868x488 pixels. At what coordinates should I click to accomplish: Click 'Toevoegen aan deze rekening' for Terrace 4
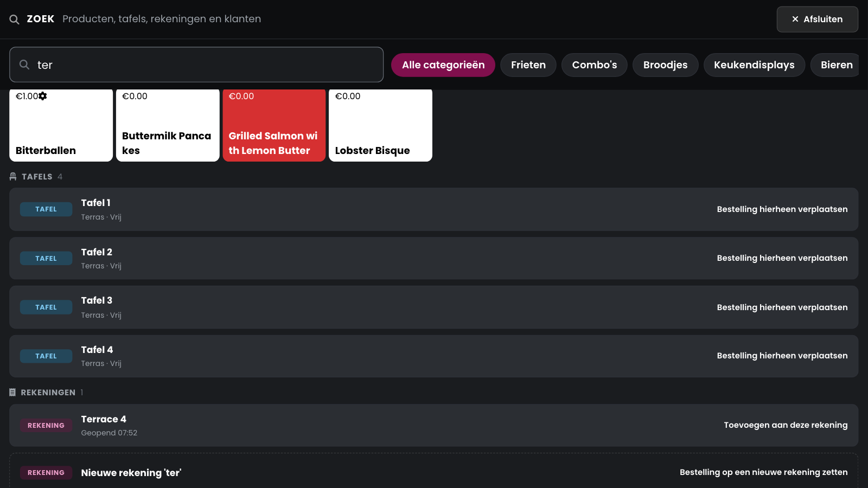click(786, 425)
